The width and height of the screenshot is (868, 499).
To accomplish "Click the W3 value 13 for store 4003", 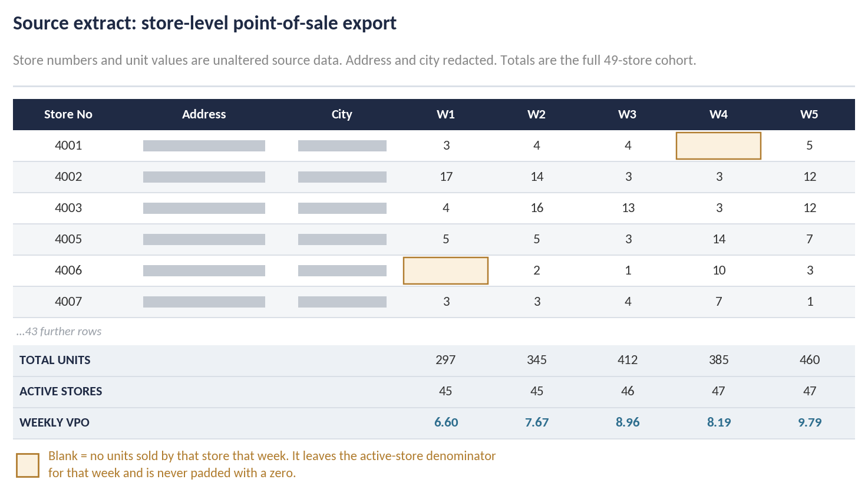I will tap(628, 208).
